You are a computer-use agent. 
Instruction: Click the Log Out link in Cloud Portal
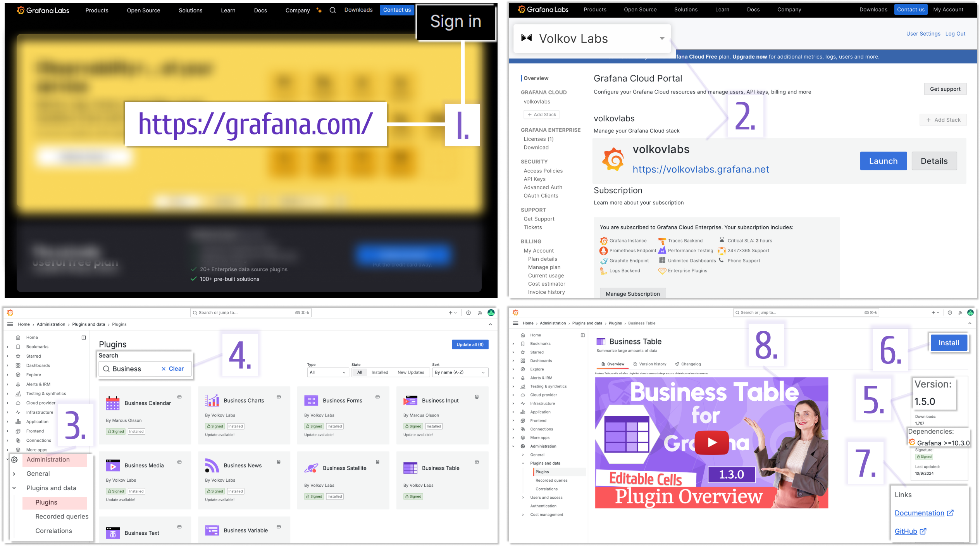(955, 34)
